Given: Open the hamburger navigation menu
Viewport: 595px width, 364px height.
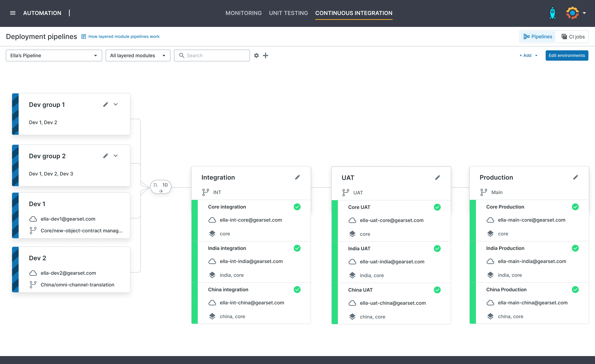Looking at the screenshot, I should pyautogui.click(x=13, y=13).
